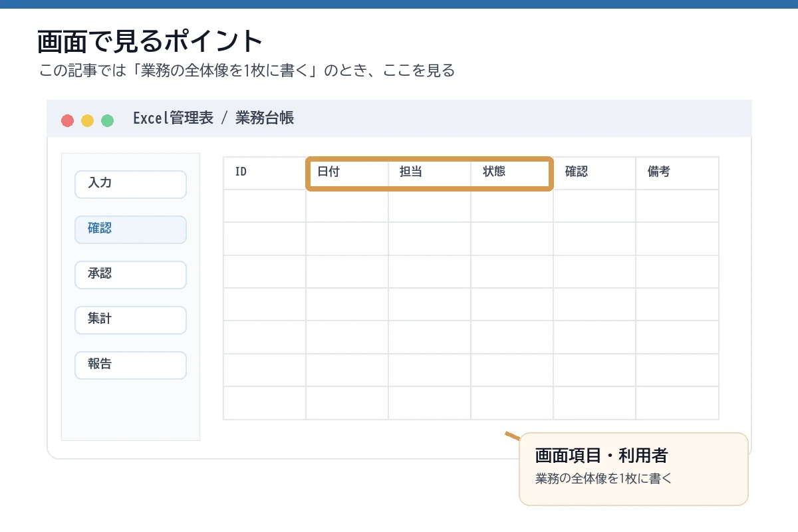Image resolution: width=798 pixels, height=532 pixels.
Task: Select the 備考 column header
Action: coord(677,173)
